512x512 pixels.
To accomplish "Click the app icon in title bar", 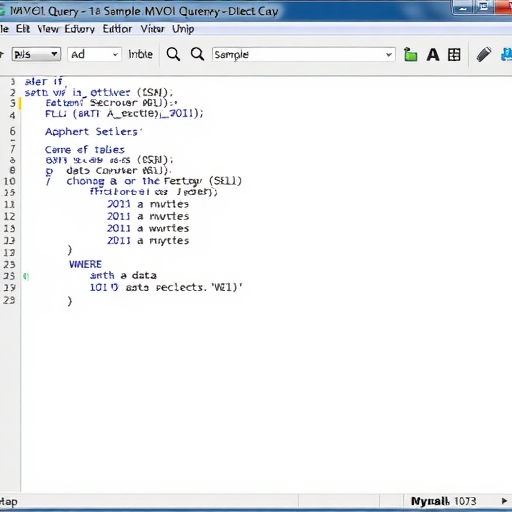I will [2, 11].
